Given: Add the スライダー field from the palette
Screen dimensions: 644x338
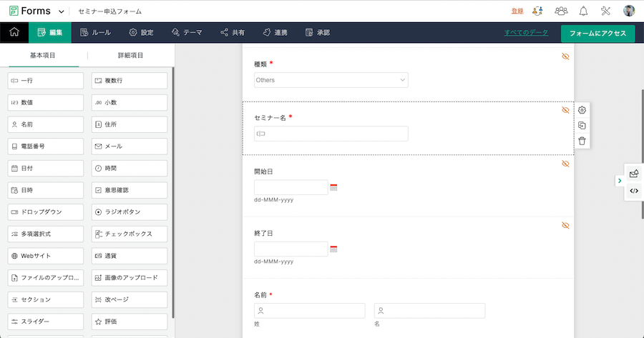Looking at the screenshot, I should pos(45,322).
